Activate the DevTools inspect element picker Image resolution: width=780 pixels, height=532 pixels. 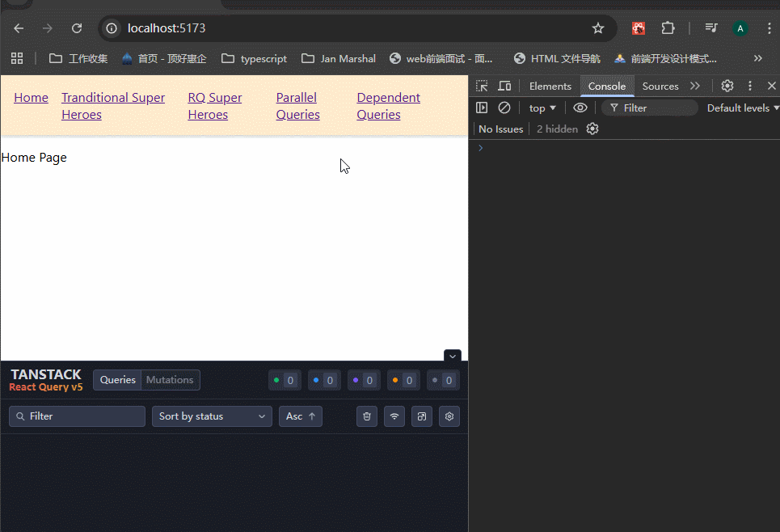(482, 86)
